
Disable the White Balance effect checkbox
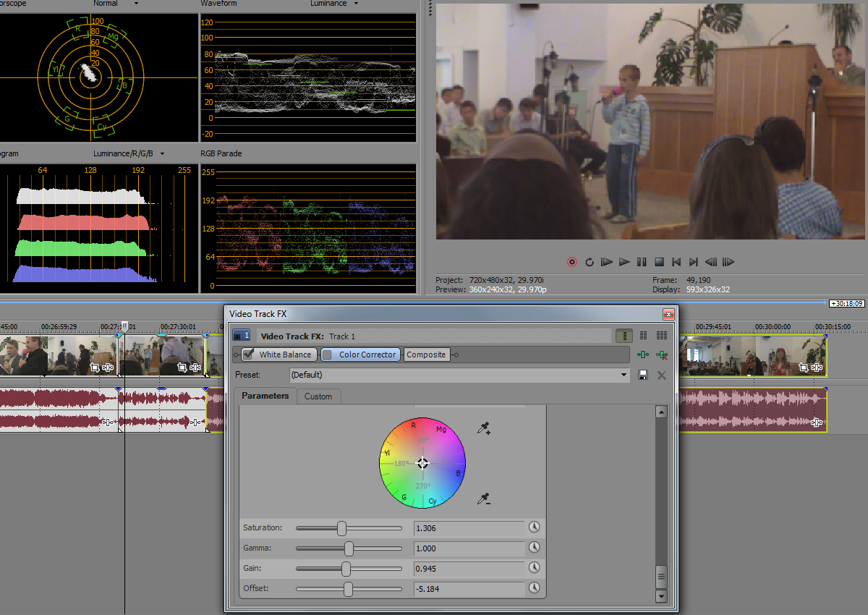click(249, 355)
